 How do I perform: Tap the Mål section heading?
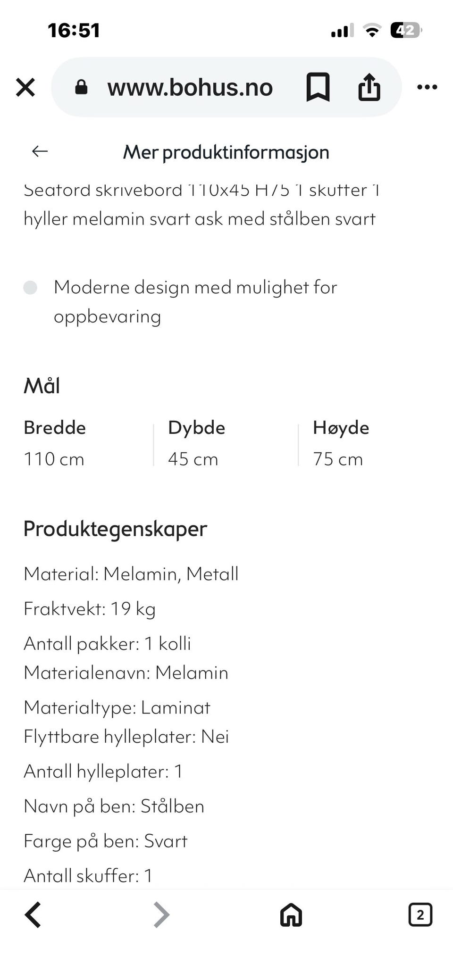point(42,386)
